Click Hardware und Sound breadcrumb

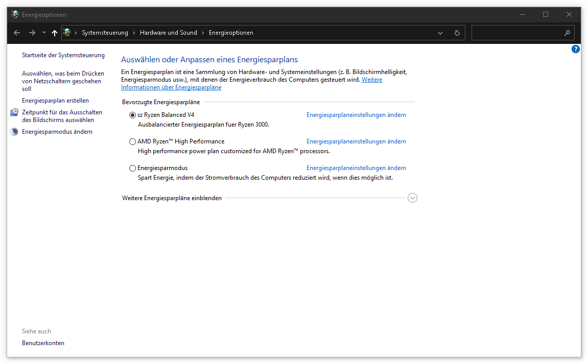coord(169,33)
